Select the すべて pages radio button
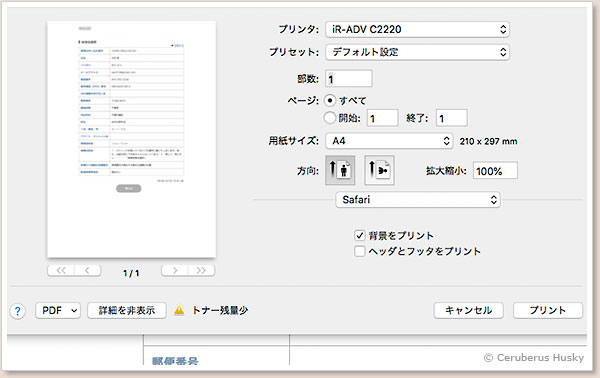This screenshot has height=378, width=600. (x=330, y=101)
